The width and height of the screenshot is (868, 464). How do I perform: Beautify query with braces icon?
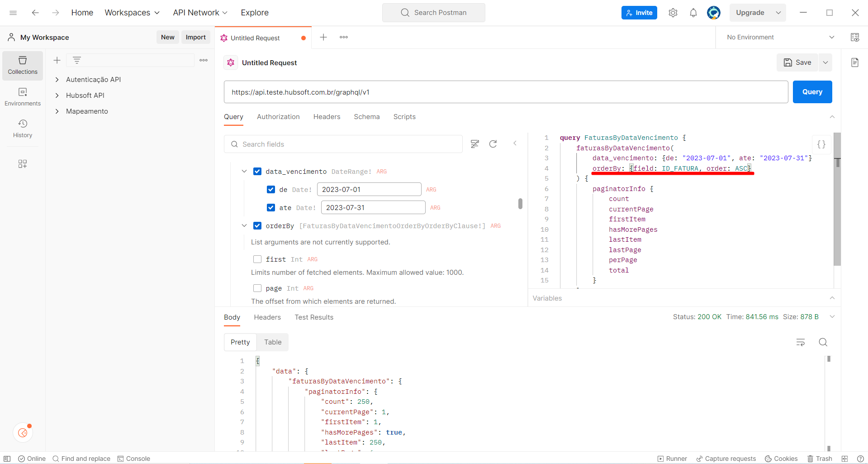(821, 144)
